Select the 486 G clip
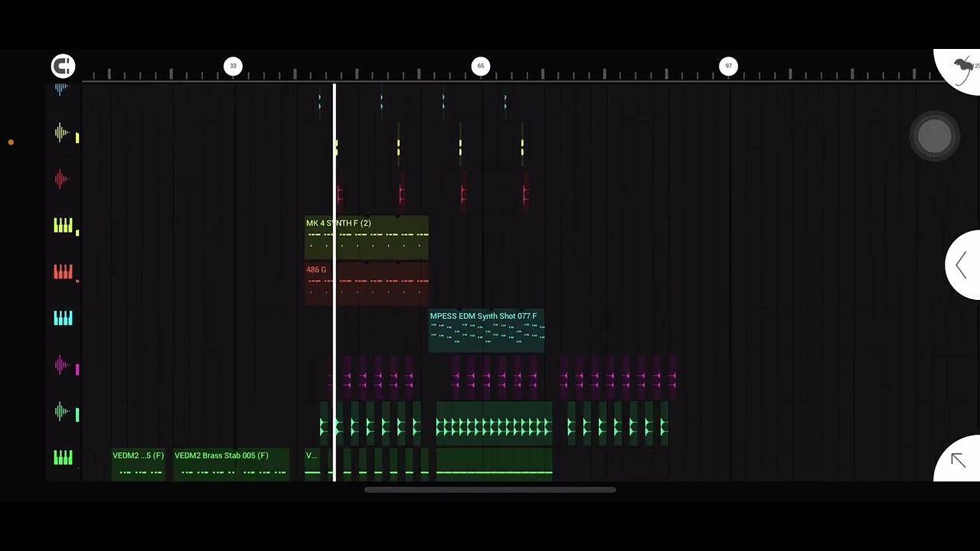Viewport: 980px width, 551px height. pyautogui.click(x=367, y=284)
